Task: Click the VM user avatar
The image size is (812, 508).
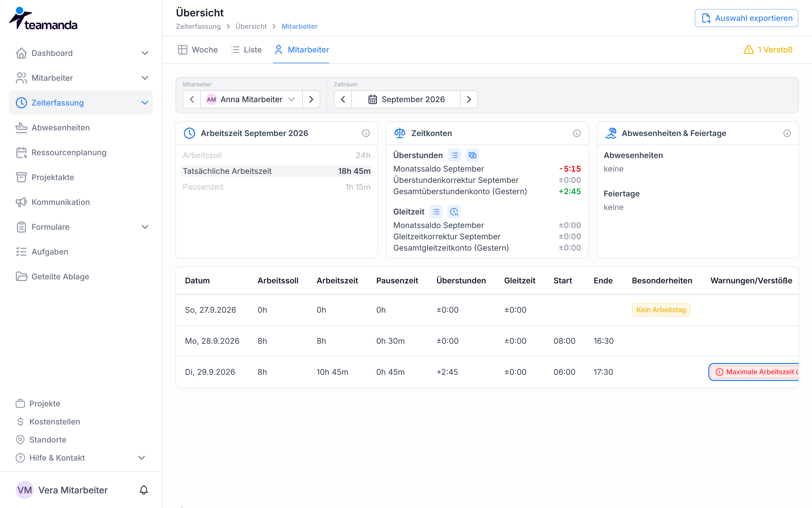Action: click(x=25, y=490)
